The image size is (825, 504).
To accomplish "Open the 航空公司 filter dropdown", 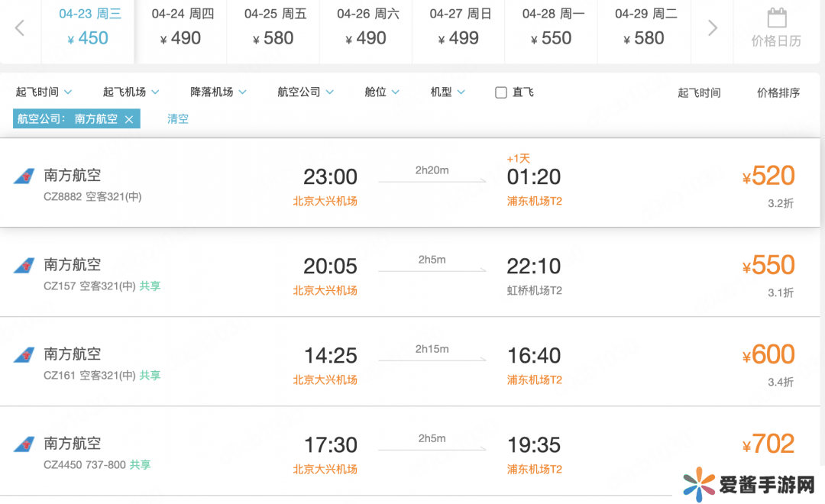I will (x=306, y=92).
